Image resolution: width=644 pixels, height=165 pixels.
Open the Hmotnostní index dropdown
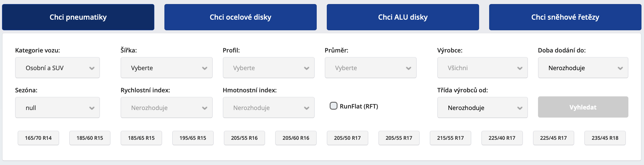tap(268, 108)
